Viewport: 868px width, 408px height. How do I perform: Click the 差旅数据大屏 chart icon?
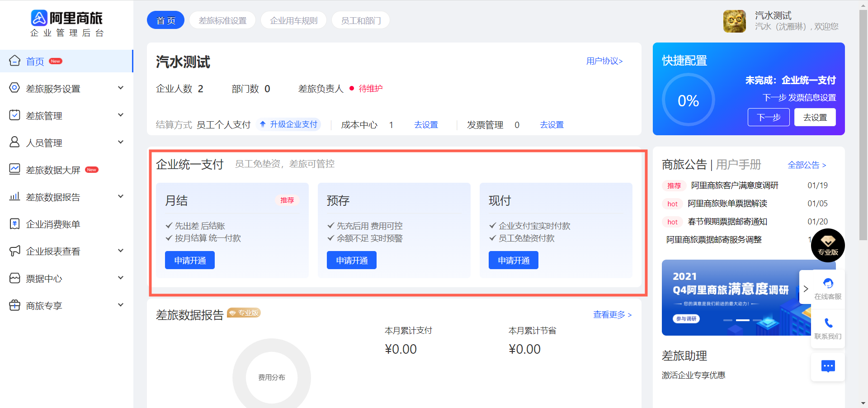point(14,169)
